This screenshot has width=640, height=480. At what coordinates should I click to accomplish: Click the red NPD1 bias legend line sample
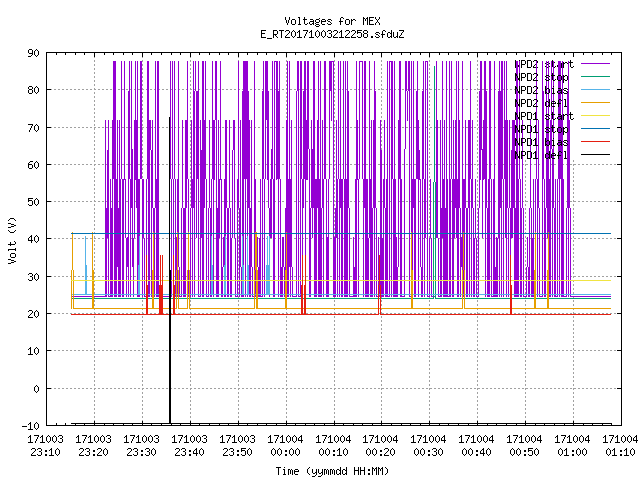coord(596,142)
